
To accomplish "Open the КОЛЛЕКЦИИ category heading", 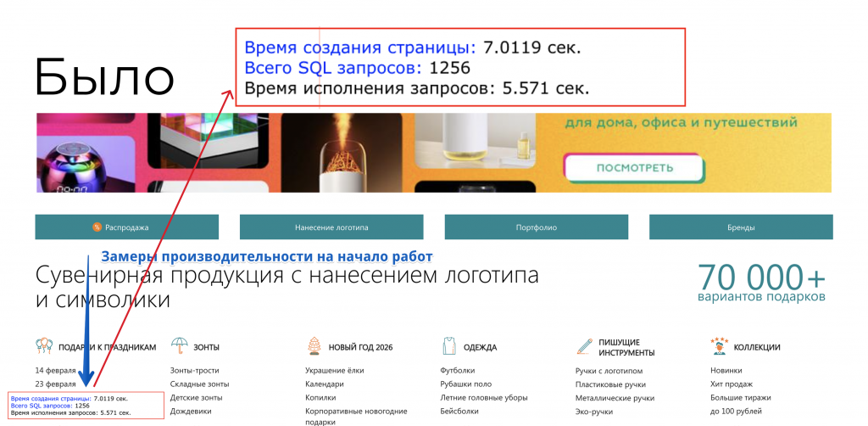I will (x=757, y=347).
